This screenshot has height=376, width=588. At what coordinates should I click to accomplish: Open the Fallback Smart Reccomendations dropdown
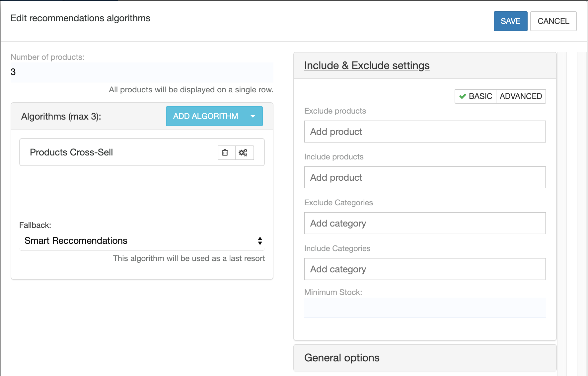coord(142,240)
